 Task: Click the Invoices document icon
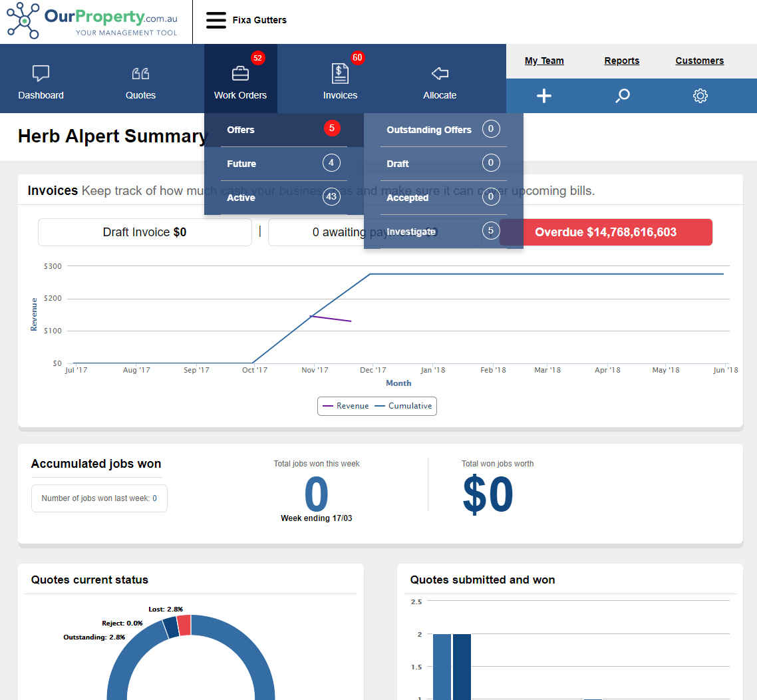point(340,73)
